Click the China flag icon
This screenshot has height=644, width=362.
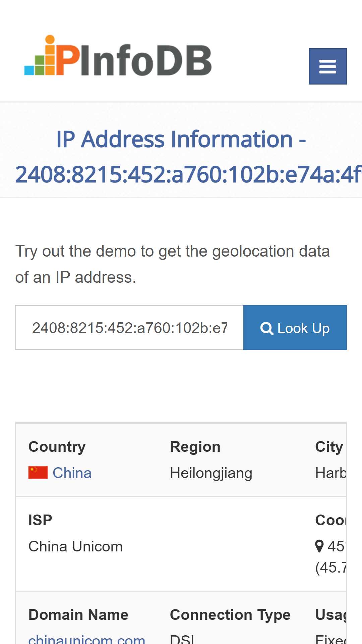38,473
